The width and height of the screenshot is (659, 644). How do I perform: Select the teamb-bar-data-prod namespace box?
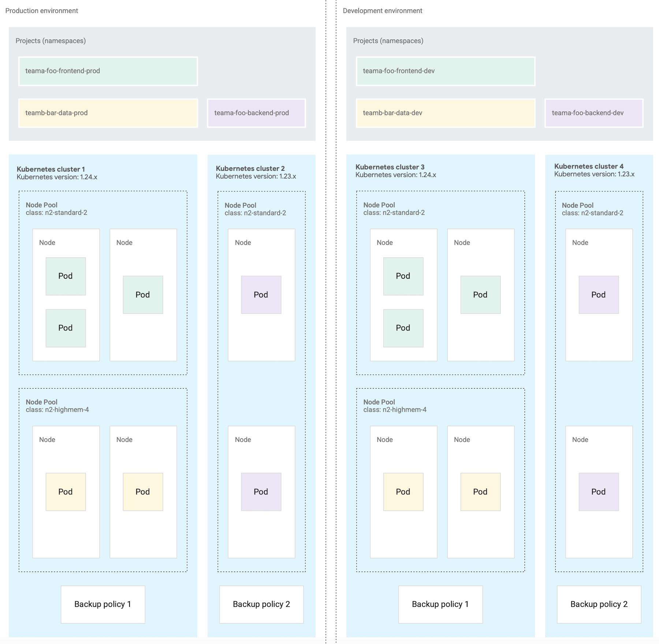pos(108,113)
